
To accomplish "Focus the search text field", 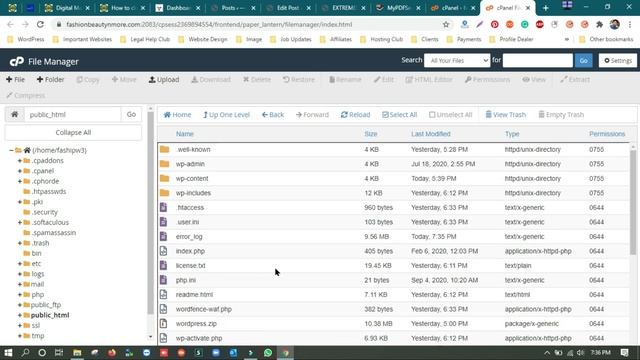I will [x=538, y=60].
